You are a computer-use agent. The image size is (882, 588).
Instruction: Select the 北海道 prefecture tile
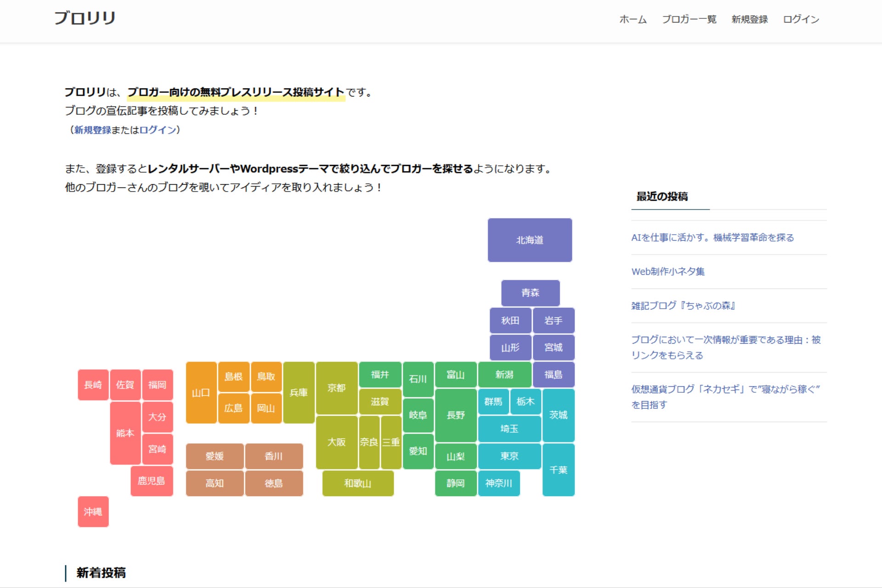pyautogui.click(x=530, y=240)
